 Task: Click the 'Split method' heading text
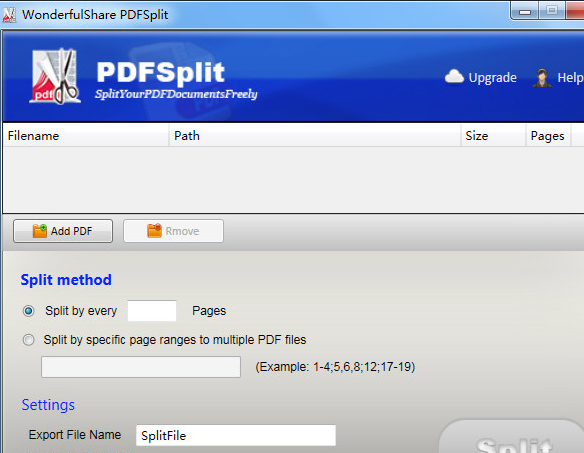pyautogui.click(x=66, y=280)
